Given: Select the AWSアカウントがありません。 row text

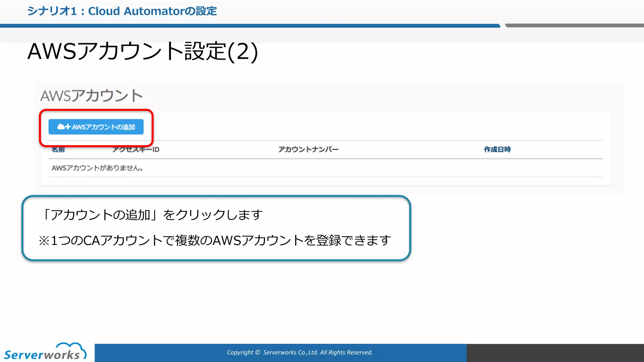Looking at the screenshot, I should tap(97, 168).
